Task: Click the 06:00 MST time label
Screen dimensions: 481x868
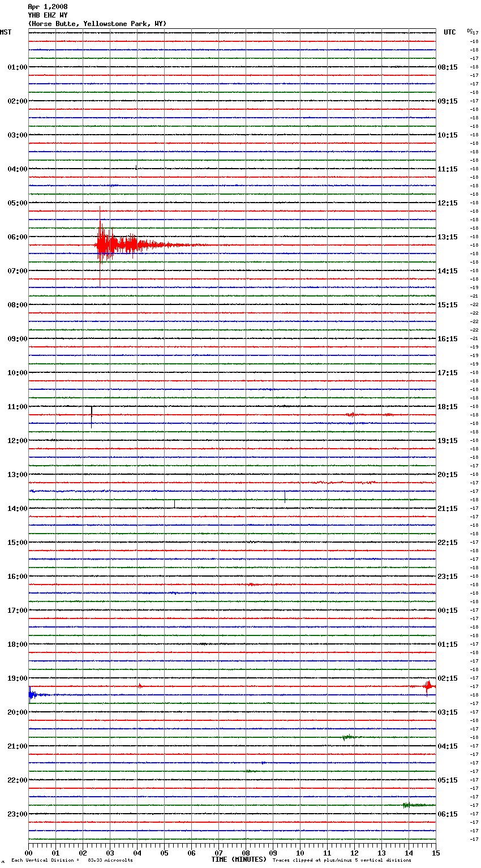Action: (x=18, y=237)
